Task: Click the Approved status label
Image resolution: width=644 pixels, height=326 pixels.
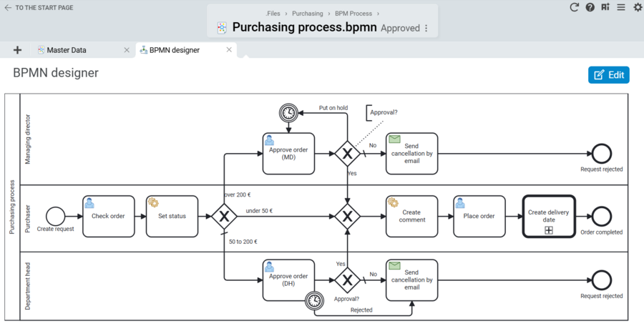Action: click(x=401, y=29)
